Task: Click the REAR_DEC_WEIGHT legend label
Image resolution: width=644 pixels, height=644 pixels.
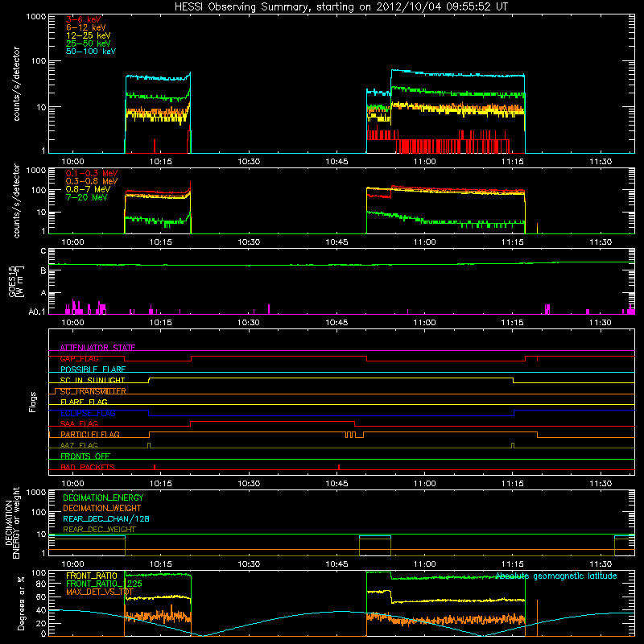Action: click(x=99, y=530)
